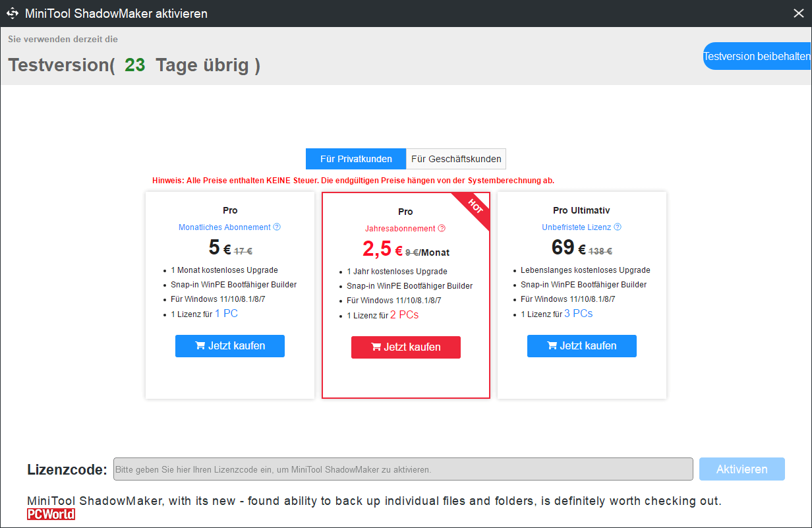
Task: Open the Unbefristete Lizenz link
Action: (577, 227)
